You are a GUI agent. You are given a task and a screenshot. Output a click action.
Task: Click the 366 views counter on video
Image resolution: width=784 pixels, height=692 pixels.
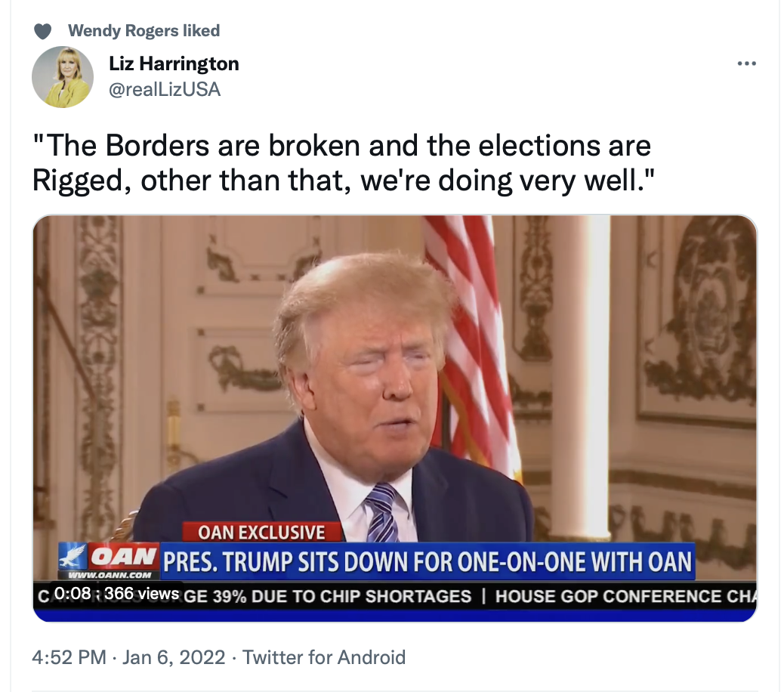(141, 594)
